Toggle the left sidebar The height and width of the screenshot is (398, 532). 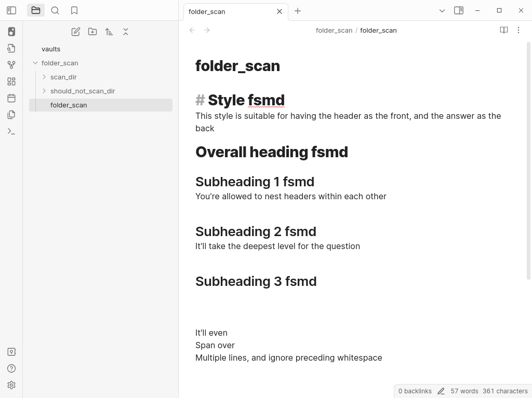[11, 10]
